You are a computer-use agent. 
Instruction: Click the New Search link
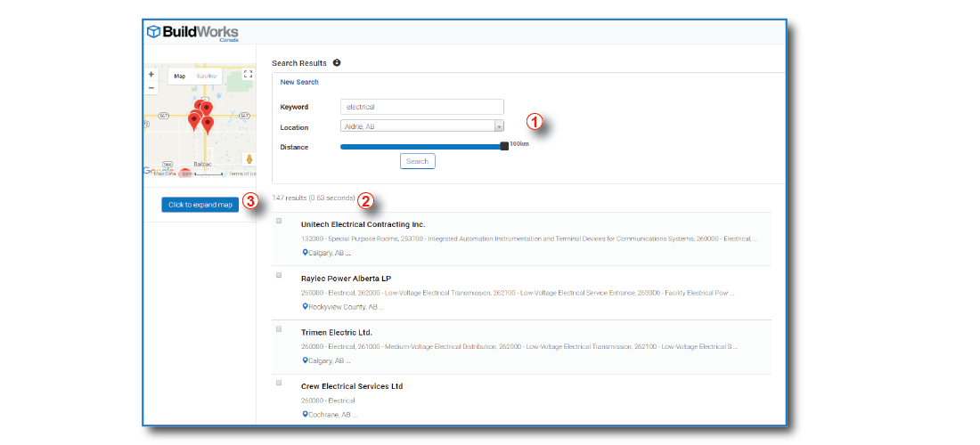click(299, 82)
